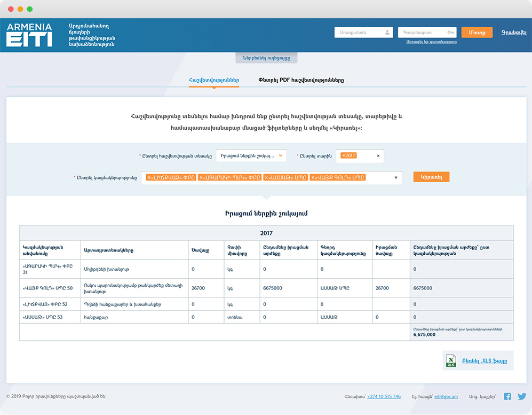The width and height of the screenshot is (532, 415).
Task: Click the «ԱՍՍԱԹ» ՍՊԸ 53 row name
Action: [x=42, y=317]
